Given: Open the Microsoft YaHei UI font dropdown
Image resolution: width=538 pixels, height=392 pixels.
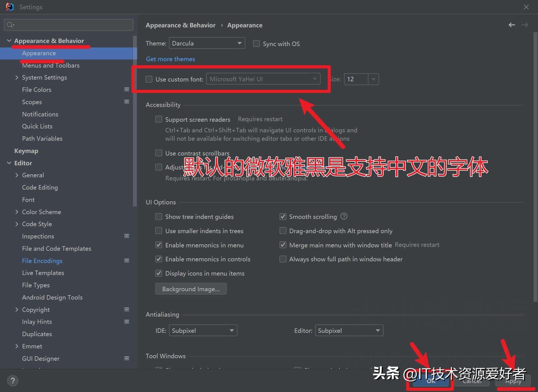Looking at the screenshot, I should point(263,79).
